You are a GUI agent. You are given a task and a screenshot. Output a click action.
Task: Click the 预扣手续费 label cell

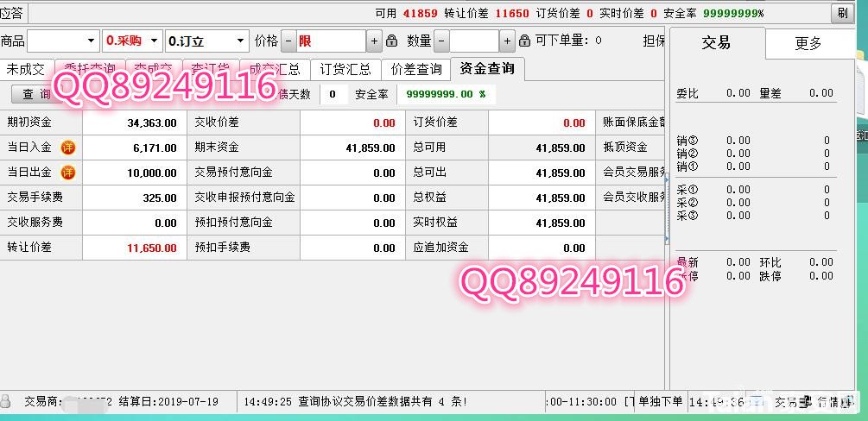click(244, 248)
